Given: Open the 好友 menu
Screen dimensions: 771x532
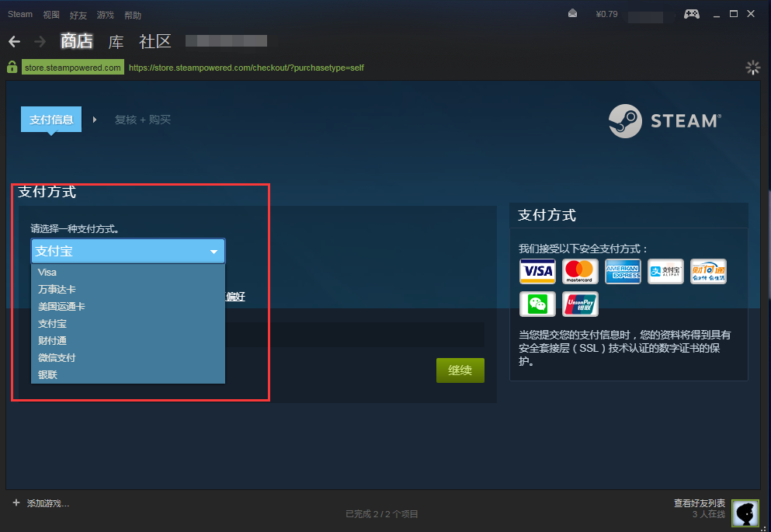Looking at the screenshot, I should click(78, 15).
